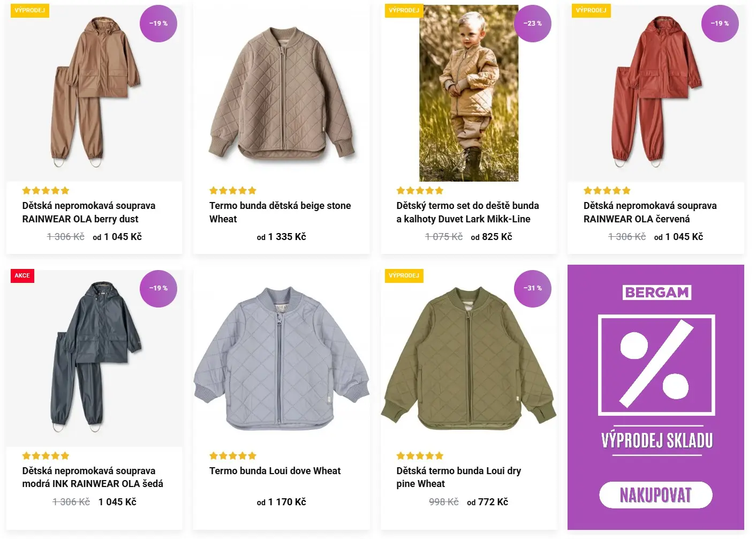Click the red AKCE label badge
The height and width of the screenshot is (539, 756).
pyautogui.click(x=22, y=275)
